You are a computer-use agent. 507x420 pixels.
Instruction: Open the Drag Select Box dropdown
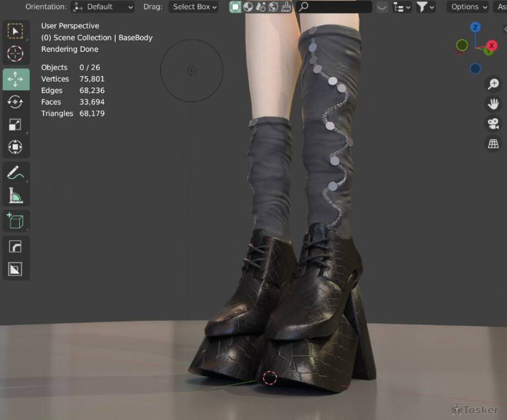coord(194,7)
